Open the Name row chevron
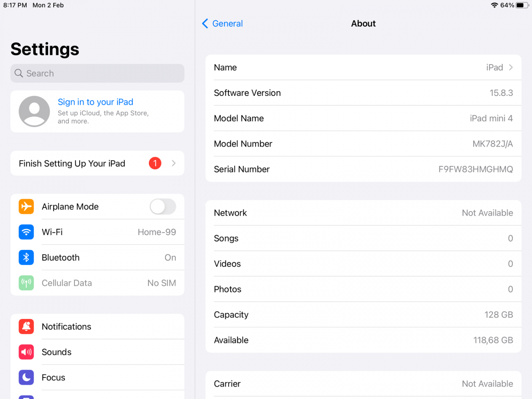This screenshot has height=399, width=532. click(511, 67)
